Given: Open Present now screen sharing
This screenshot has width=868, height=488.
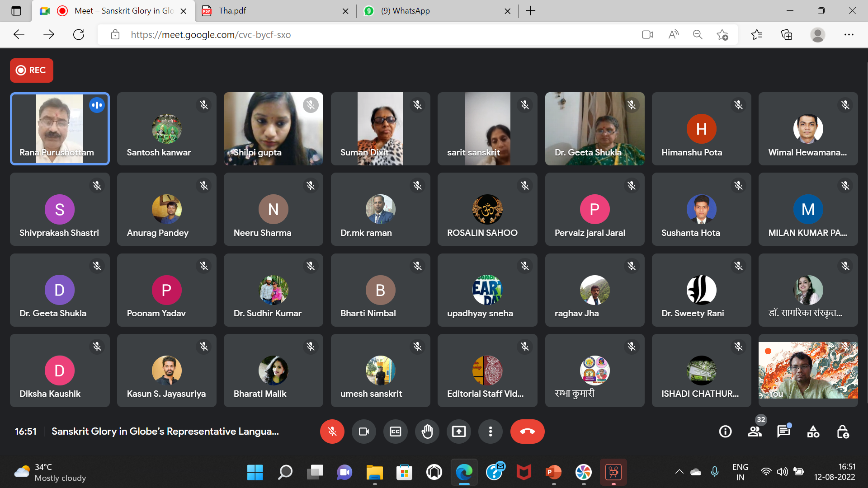Looking at the screenshot, I should [458, 432].
